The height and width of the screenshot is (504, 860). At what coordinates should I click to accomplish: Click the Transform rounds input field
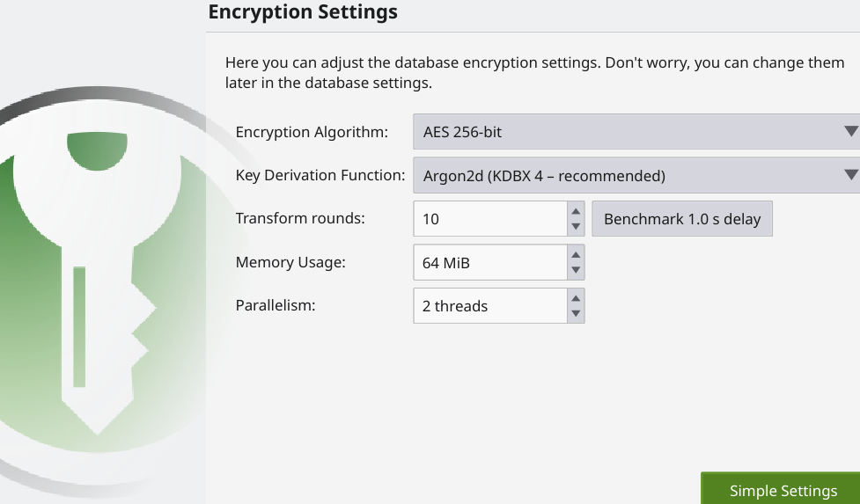(489, 219)
